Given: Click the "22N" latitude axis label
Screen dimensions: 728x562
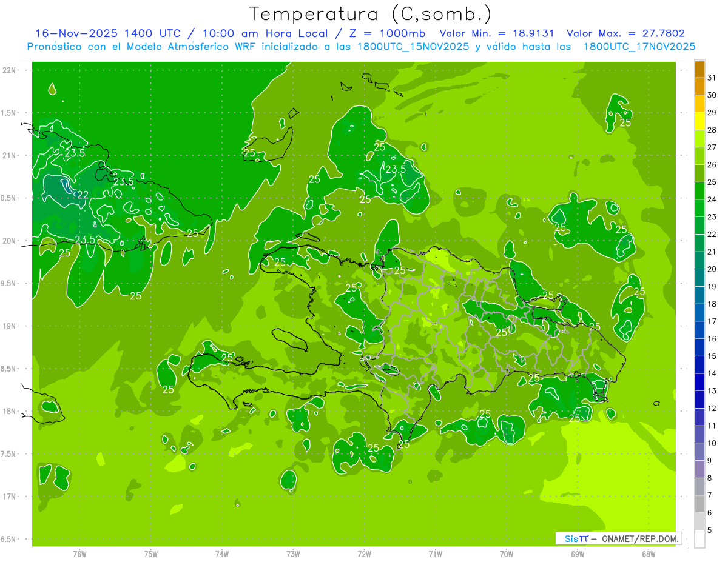Looking at the screenshot, I should pyautogui.click(x=9, y=70).
